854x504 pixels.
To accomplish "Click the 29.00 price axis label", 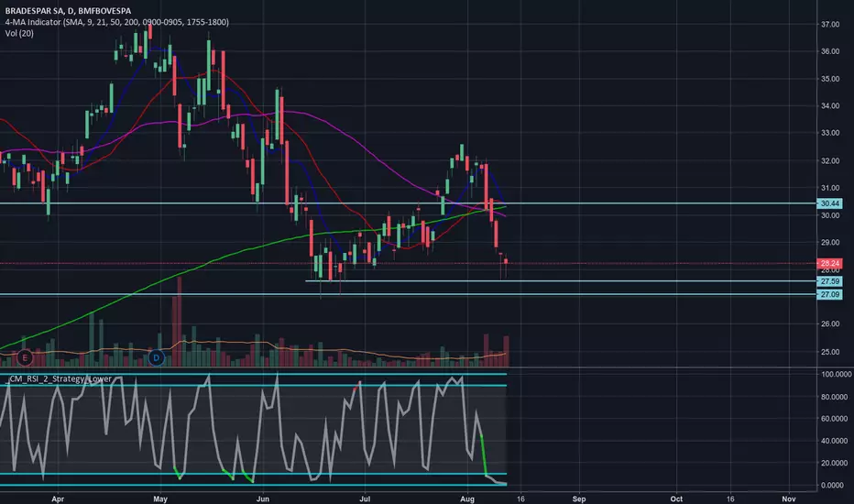I will pyautogui.click(x=830, y=243).
